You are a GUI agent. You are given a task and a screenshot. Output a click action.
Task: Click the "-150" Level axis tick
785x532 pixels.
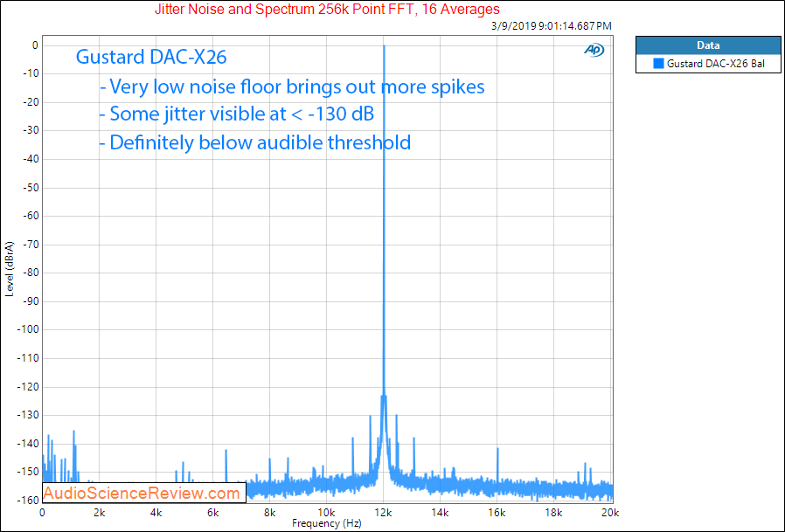pos(26,472)
